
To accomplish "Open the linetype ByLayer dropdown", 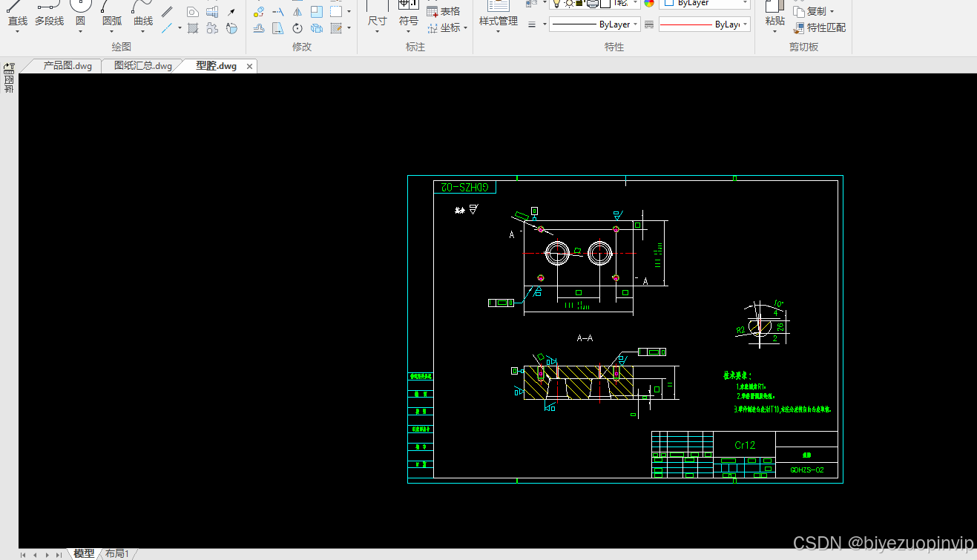I will pos(595,24).
